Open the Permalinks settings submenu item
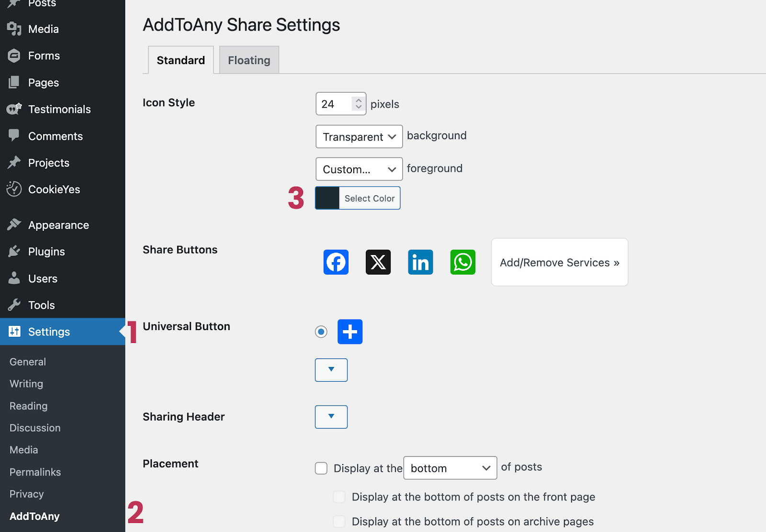Viewport: 766px width, 532px height. click(x=35, y=472)
